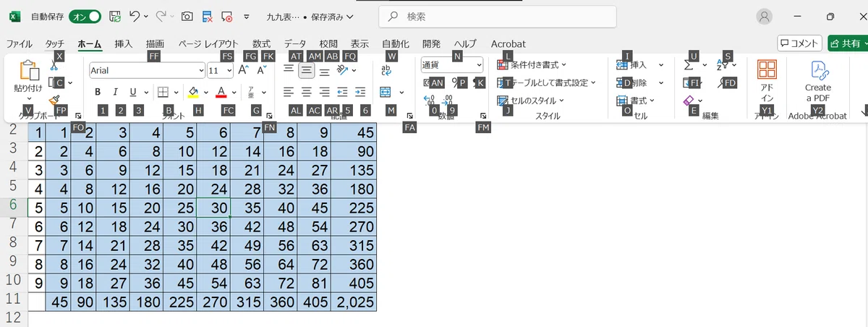Toggle the 自動保存 AutoSave switch
The image size is (868, 327).
click(85, 16)
